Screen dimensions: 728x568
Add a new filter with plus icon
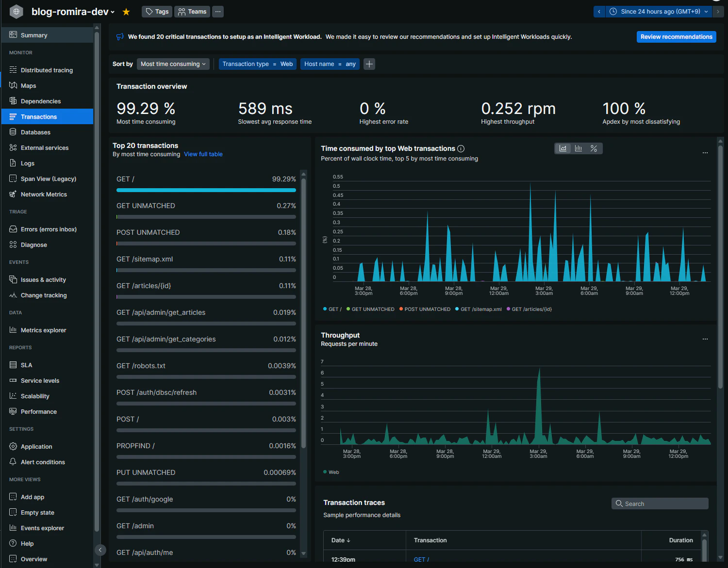point(369,64)
